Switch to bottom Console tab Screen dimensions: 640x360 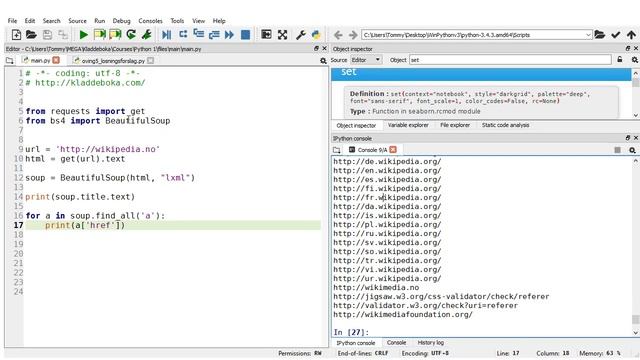(396, 343)
